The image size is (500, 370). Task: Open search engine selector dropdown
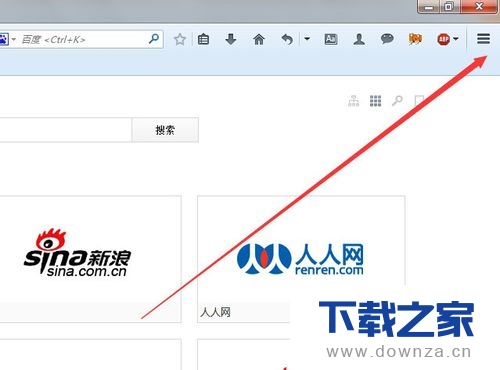[x=14, y=39]
